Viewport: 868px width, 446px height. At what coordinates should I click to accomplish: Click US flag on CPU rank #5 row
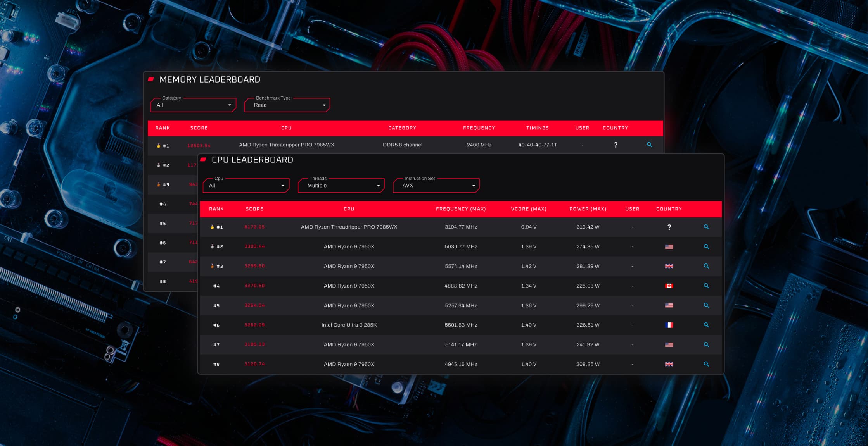tap(669, 305)
